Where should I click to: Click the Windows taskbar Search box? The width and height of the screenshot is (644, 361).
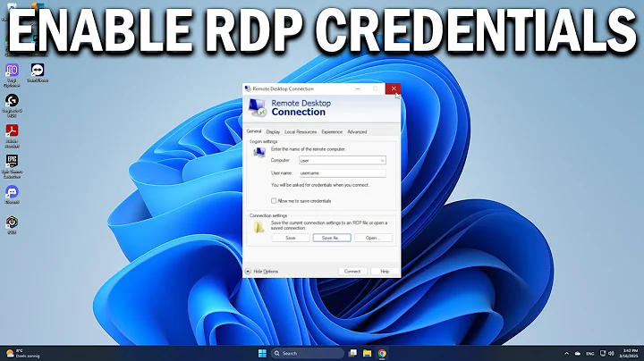307,353
